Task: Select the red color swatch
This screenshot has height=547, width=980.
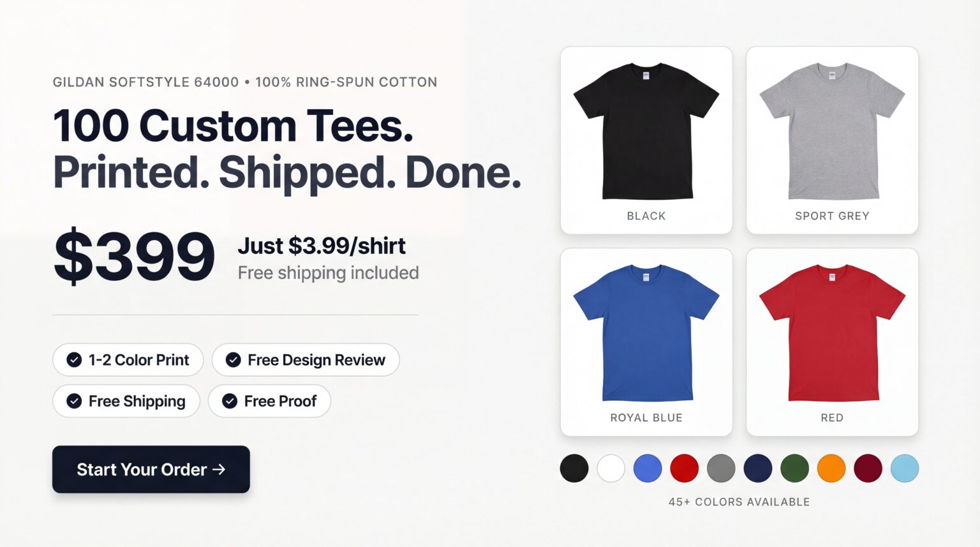Action: (x=685, y=468)
